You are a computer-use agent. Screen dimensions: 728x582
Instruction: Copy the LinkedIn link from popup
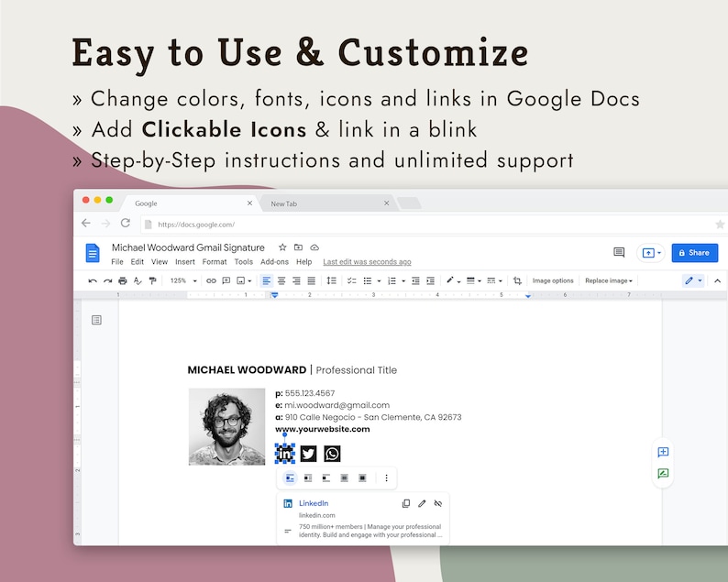tap(406, 503)
